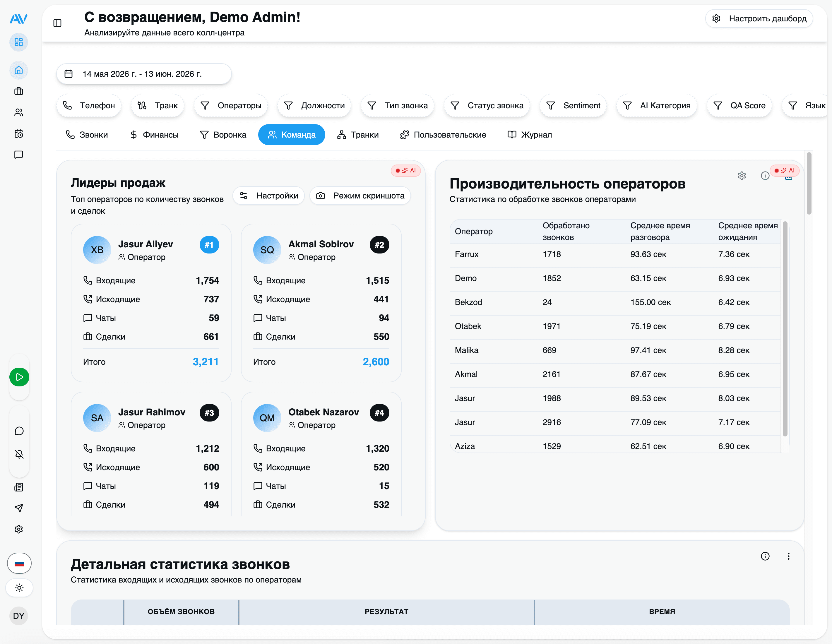Toggle the muted notifications bell icon
This screenshot has width=832, height=644.
pyautogui.click(x=19, y=454)
